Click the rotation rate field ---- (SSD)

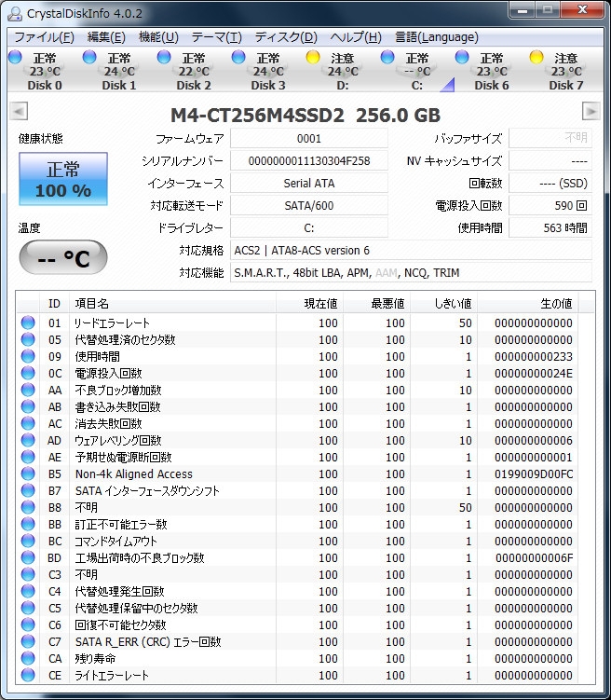tap(550, 183)
